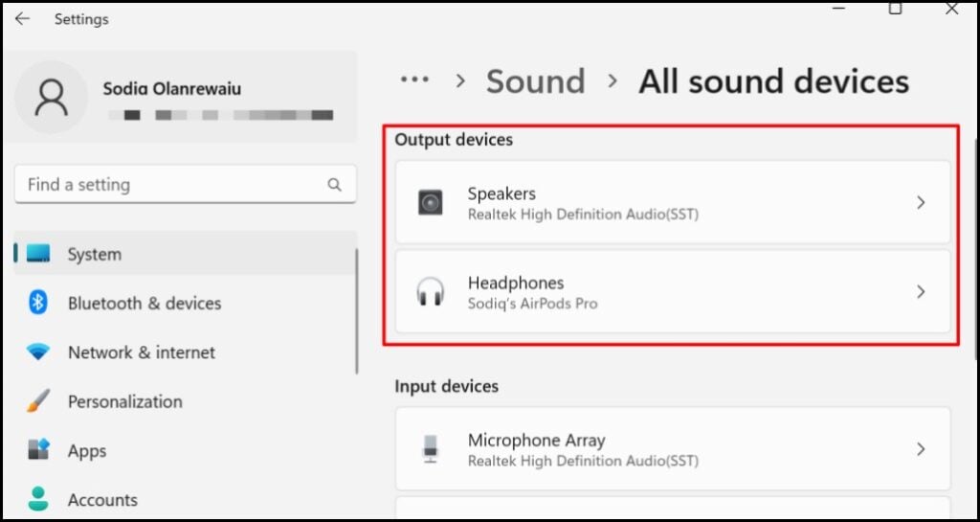Viewport: 980px width, 522px height.
Task: Click the Sodiq Olanrewaju account name
Action: (172, 89)
